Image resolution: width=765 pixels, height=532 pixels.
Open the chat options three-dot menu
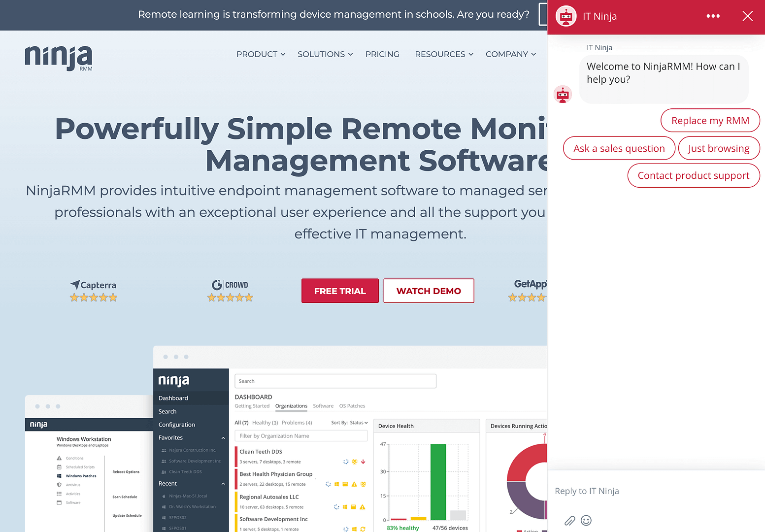[x=713, y=16]
